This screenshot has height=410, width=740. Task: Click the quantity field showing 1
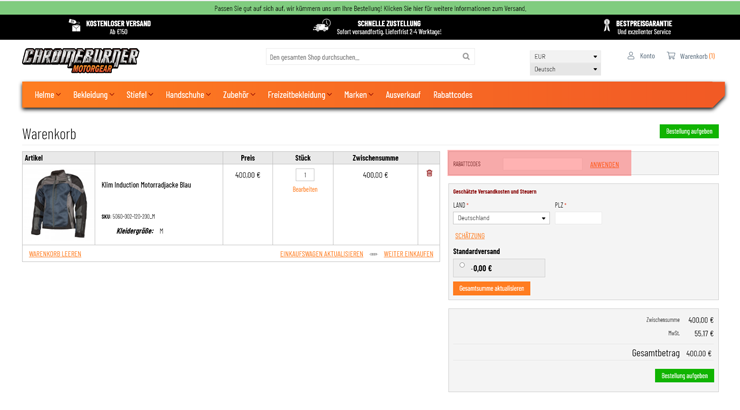click(305, 175)
